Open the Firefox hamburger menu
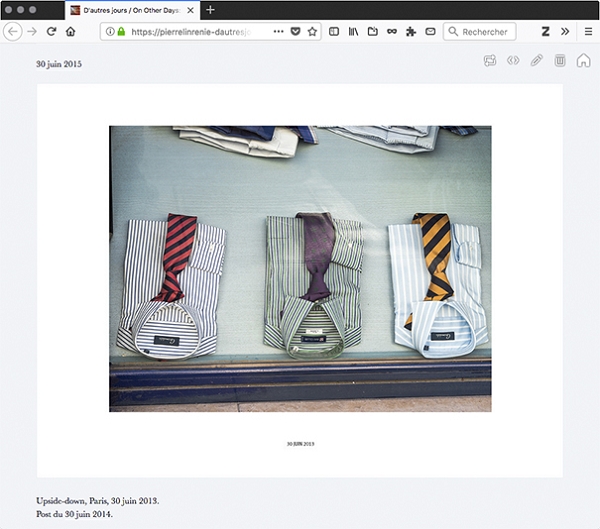Viewport: 600px width, 529px height. pyautogui.click(x=588, y=32)
